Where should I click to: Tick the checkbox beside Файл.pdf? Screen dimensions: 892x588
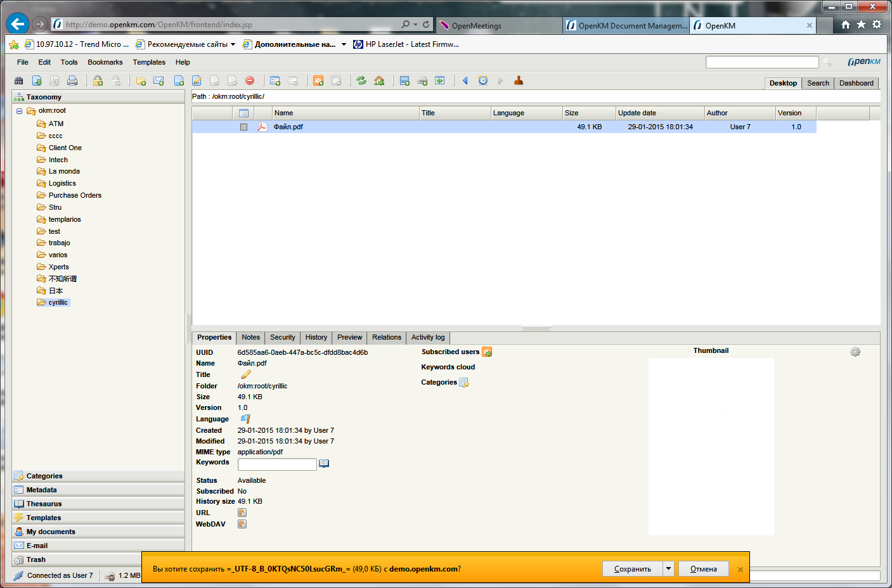tap(243, 127)
